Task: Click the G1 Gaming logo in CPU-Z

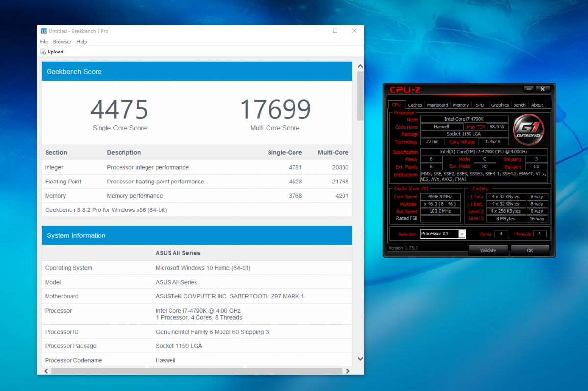Action: tap(529, 130)
